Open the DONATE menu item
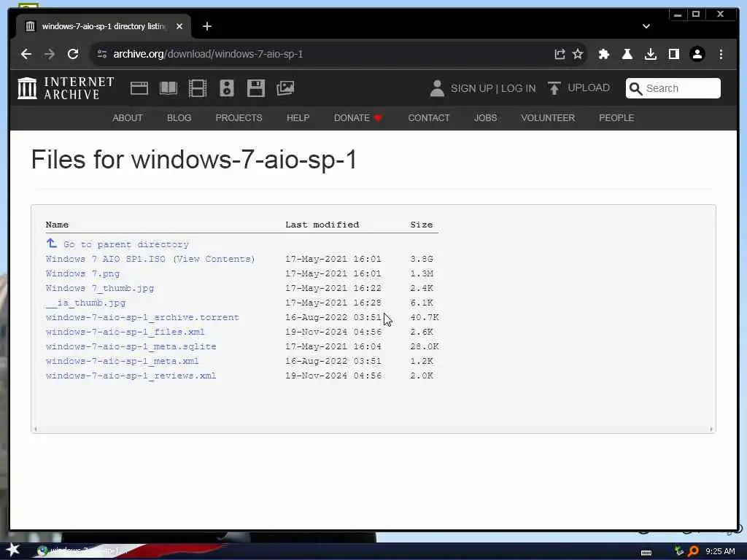Image resolution: width=747 pixels, height=560 pixels. [357, 117]
